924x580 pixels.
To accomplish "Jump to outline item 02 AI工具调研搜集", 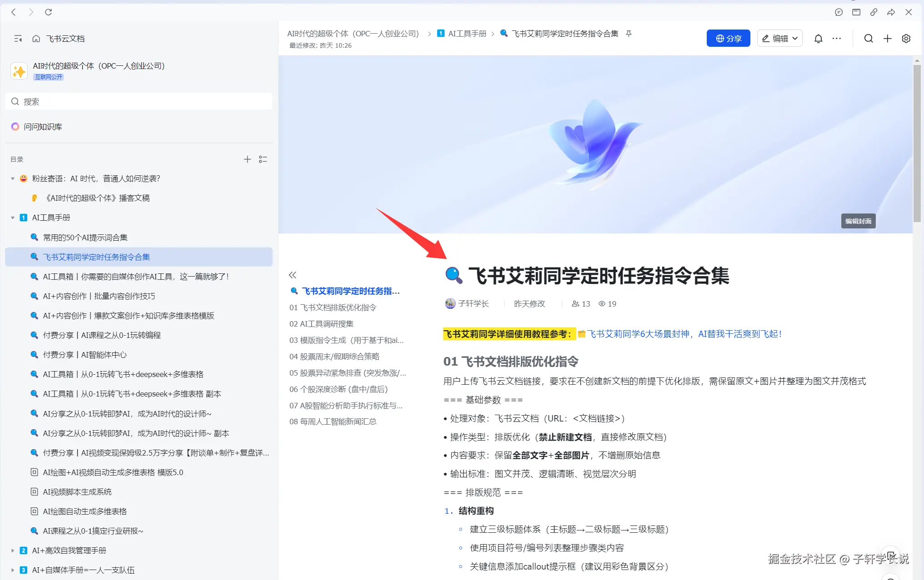I will [321, 324].
